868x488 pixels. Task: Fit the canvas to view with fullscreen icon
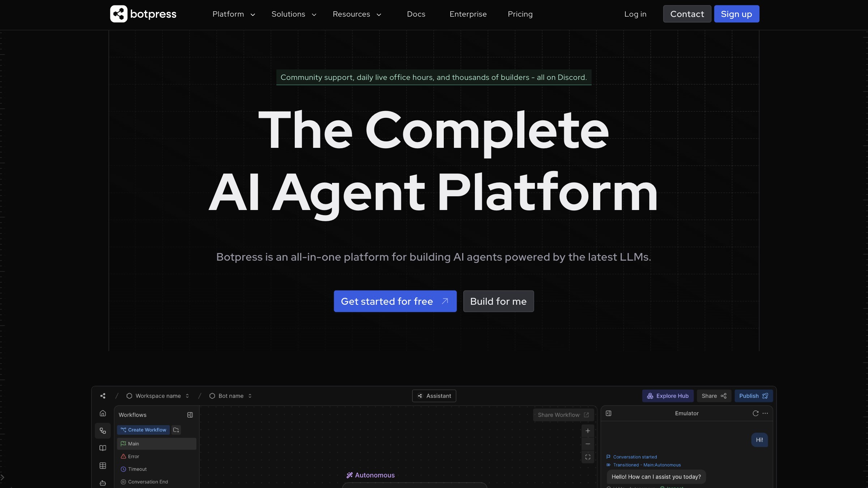[x=588, y=457]
